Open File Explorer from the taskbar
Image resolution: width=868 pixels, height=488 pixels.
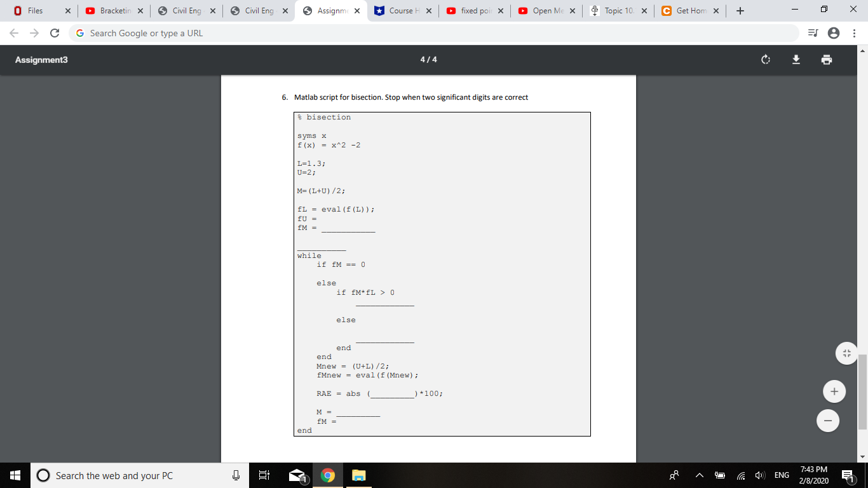tap(358, 475)
